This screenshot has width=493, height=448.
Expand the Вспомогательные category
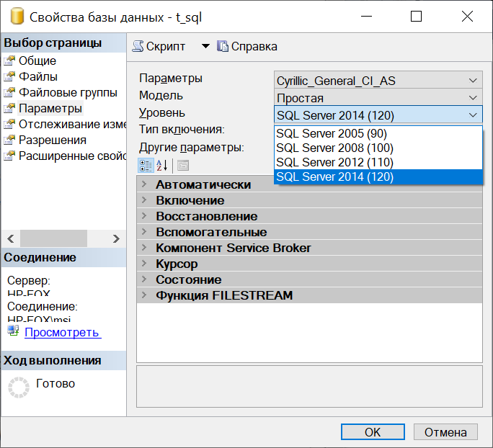coord(144,231)
